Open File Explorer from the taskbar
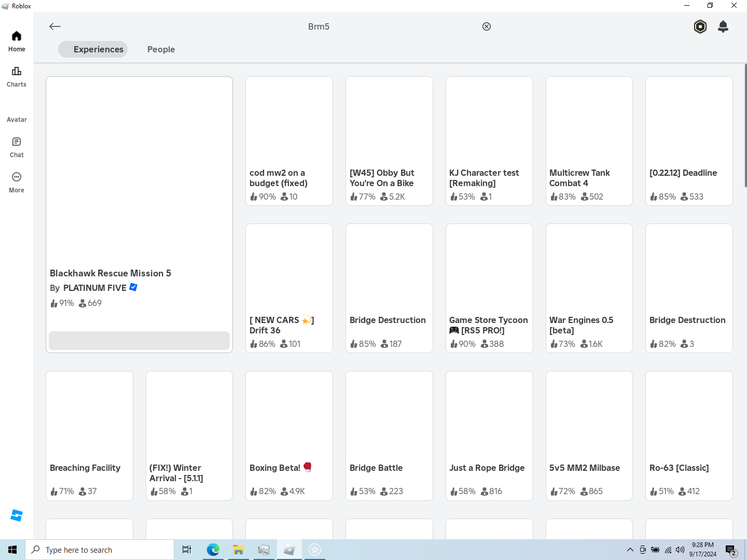 [x=239, y=550]
